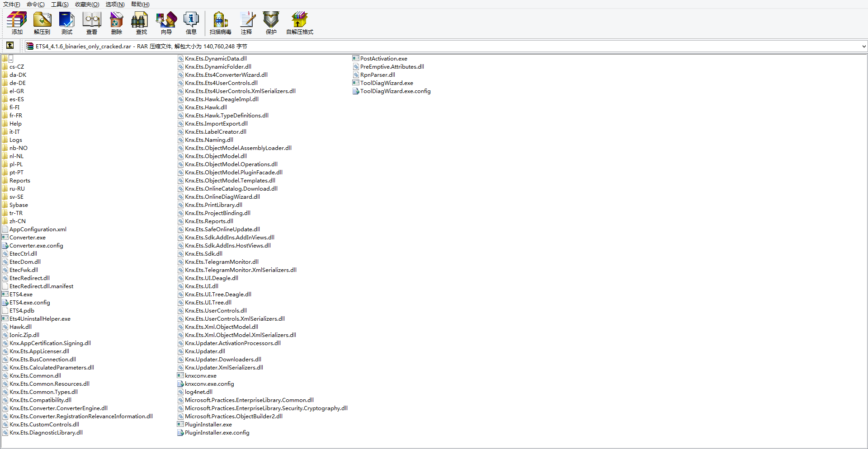Viewport: 868px width, 449px height.
Task: Click the View (查看) toolbar icon
Action: [92, 23]
